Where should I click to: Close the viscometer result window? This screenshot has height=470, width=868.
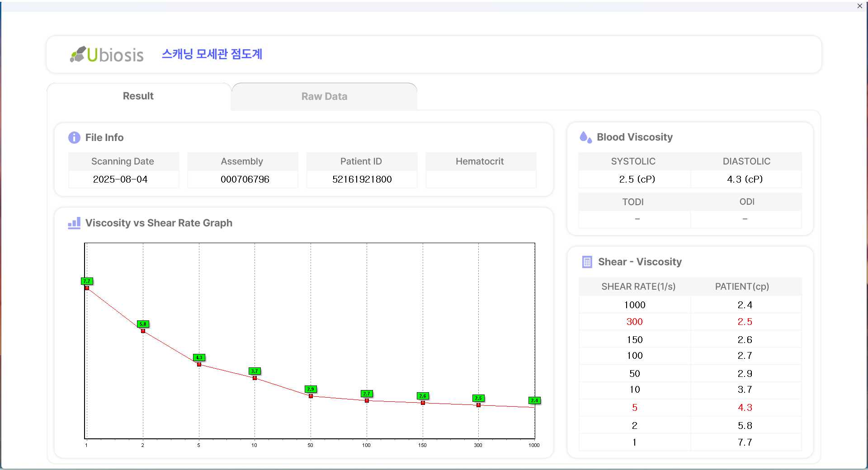tap(859, 6)
